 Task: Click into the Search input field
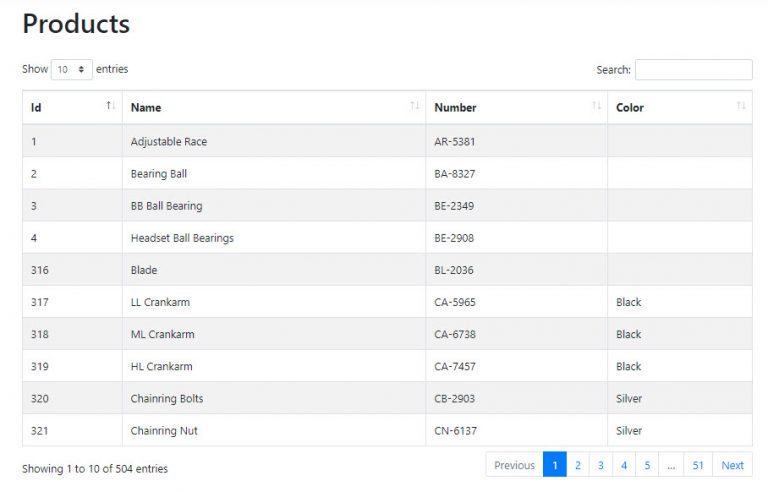tap(693, 70)
